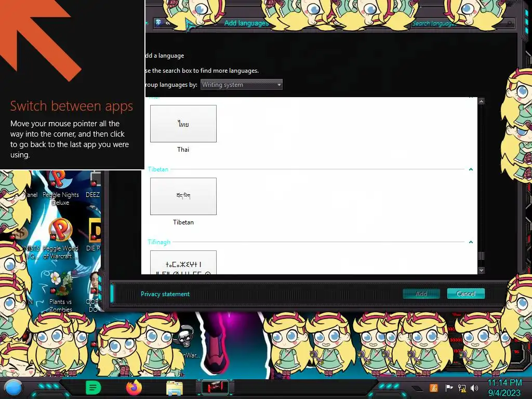Open Plants vs Zombies desktop shortcut
This screenshot has width=532, height=399.
[x=60, y=292]
